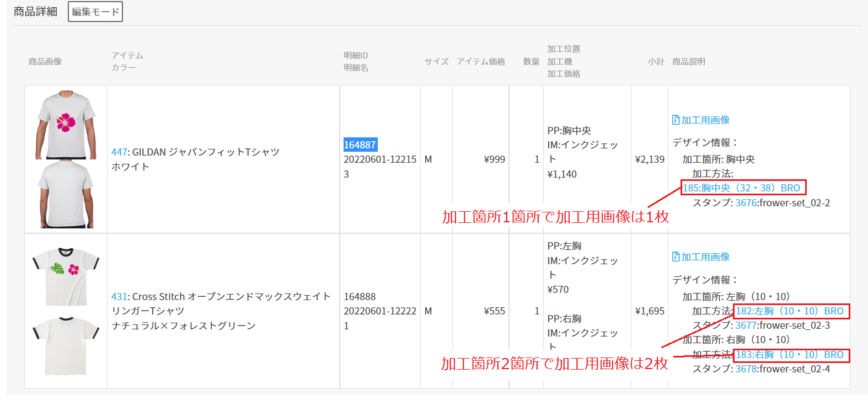
Task: Open 182:左胸（10・10）BRO link
Action: coord(790,311)
